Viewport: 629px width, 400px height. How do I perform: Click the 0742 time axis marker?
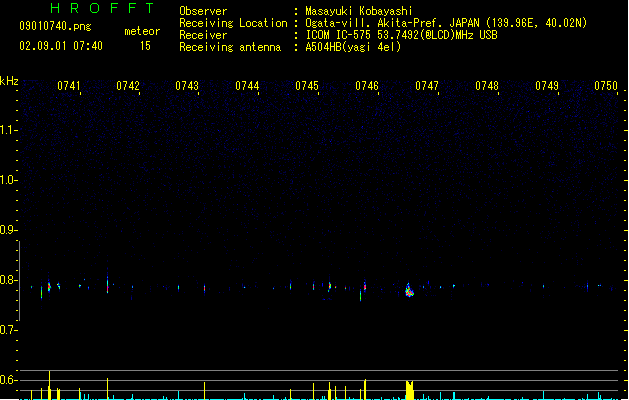point(128,86)
